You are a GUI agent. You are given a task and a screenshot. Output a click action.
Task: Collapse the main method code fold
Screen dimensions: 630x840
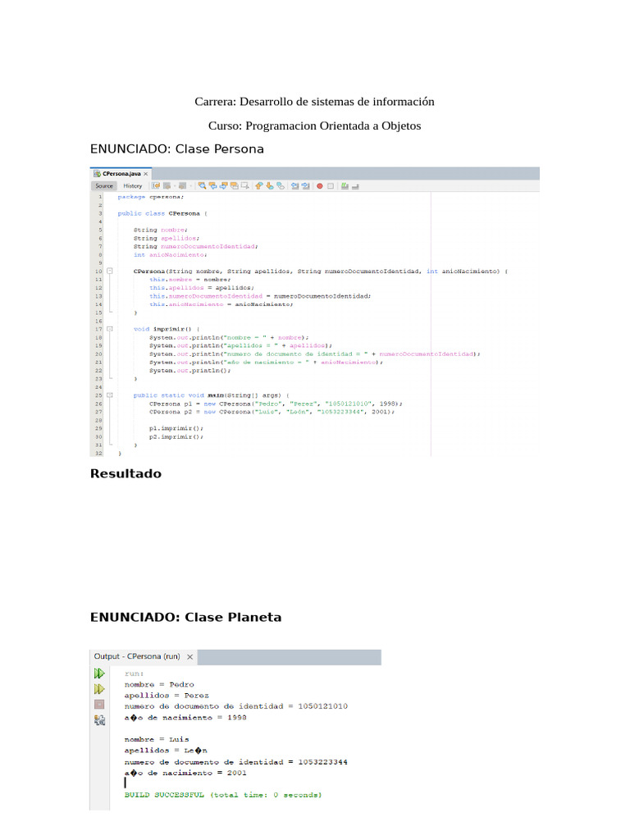pyautogui.click(x=110, y=395)
